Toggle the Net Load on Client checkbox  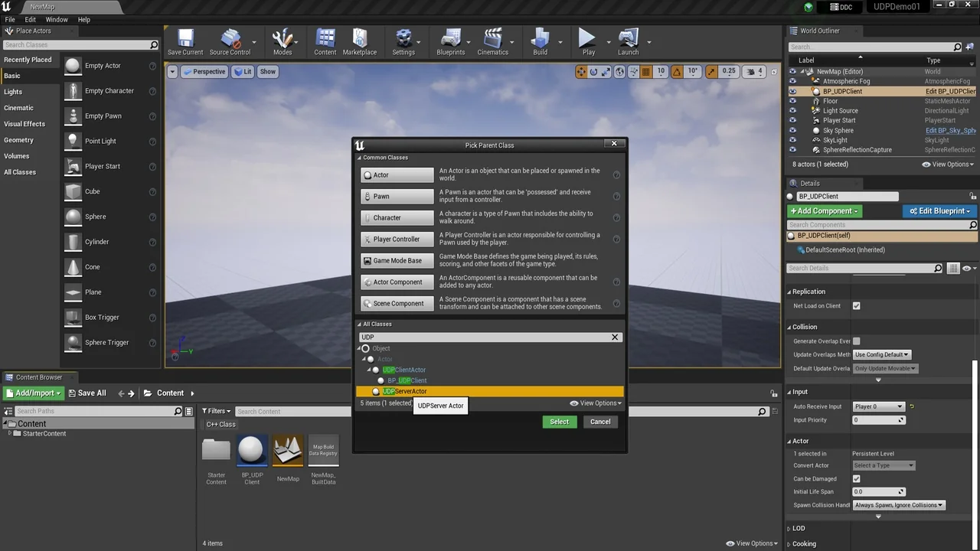tap(856, 306)
